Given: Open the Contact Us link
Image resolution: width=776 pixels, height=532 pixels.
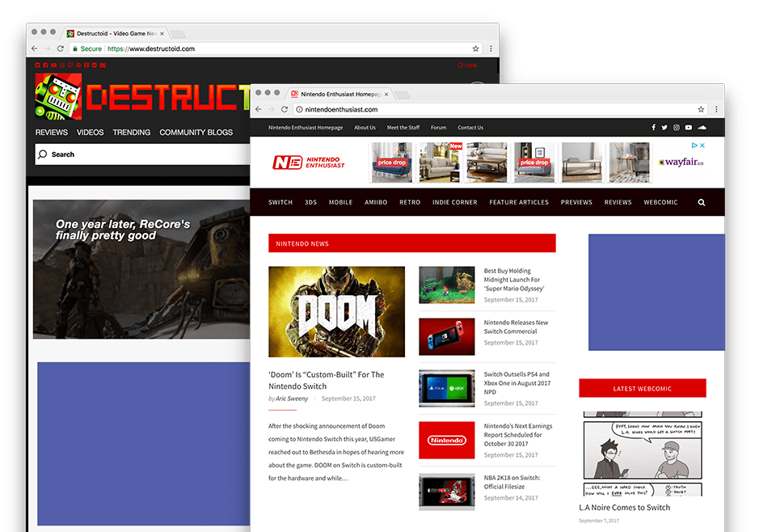Looking at the screenshot, I should pyautogui.click(x=470, y=128).
